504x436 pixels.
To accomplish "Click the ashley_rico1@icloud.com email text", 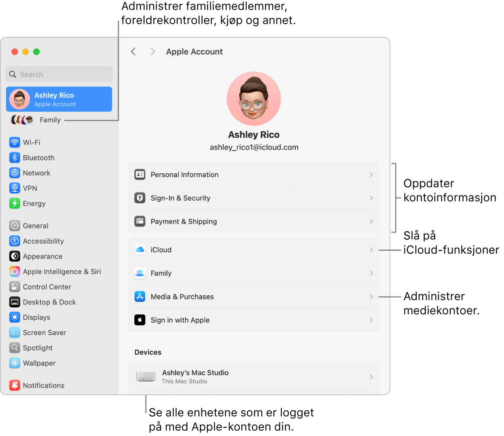I will 254,147.
